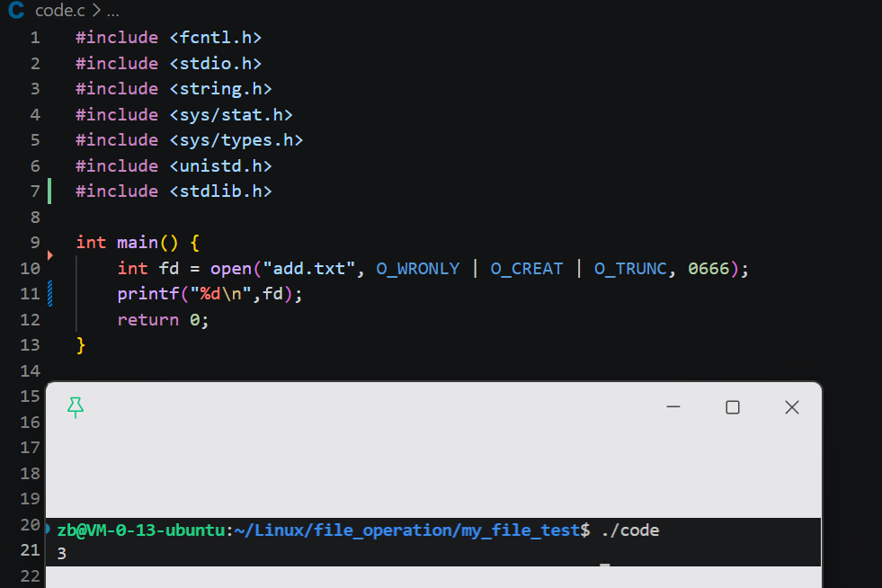Close the floating terminal window

click(x=792, y=406)
